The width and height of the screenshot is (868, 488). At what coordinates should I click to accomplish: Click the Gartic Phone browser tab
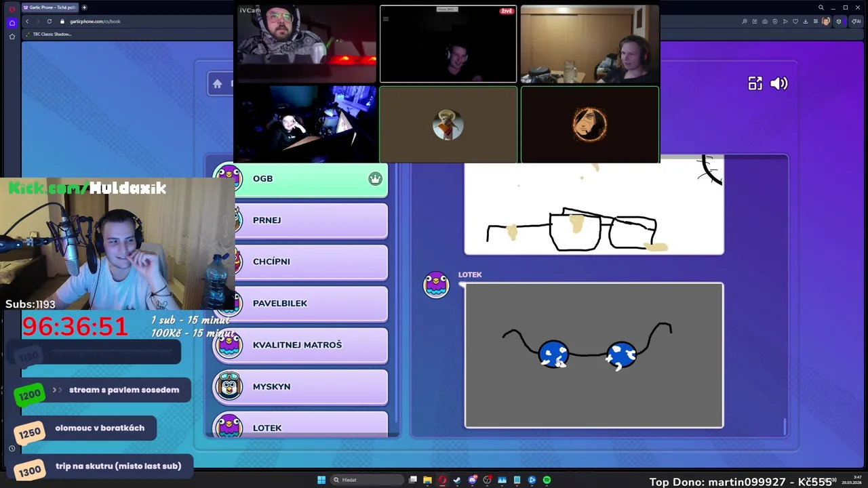[51, 7]
